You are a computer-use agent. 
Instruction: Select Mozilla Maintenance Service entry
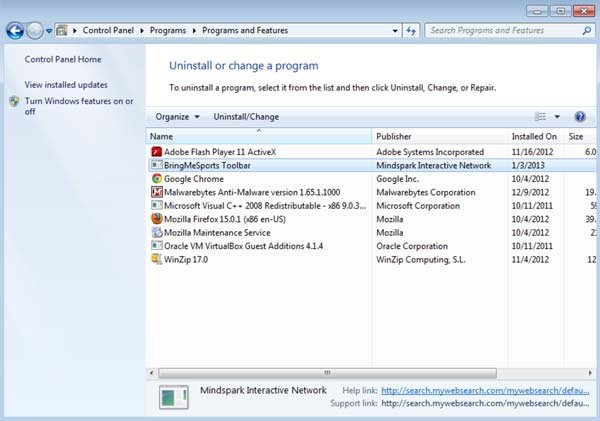pyautogui.click(x=217, y=232)
